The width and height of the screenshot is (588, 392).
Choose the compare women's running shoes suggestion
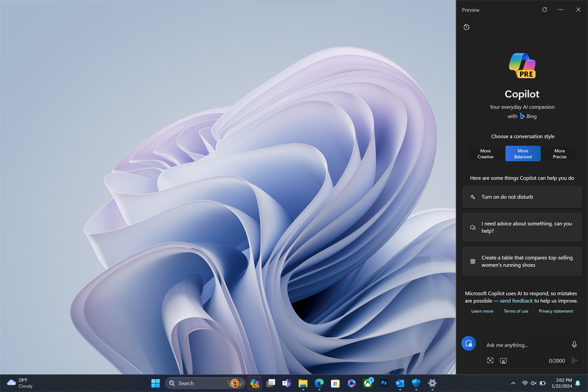click(x=522, y=261)
